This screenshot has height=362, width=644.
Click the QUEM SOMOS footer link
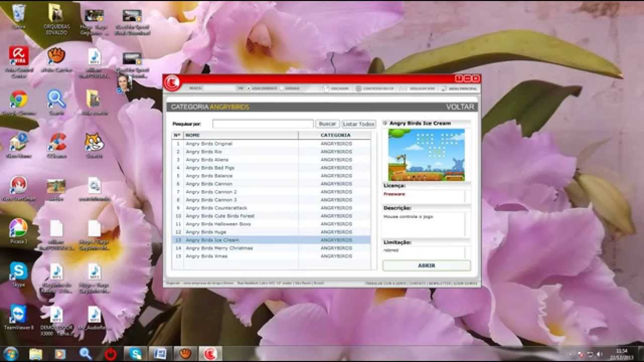pyautogui.click(x=465, y=284)
